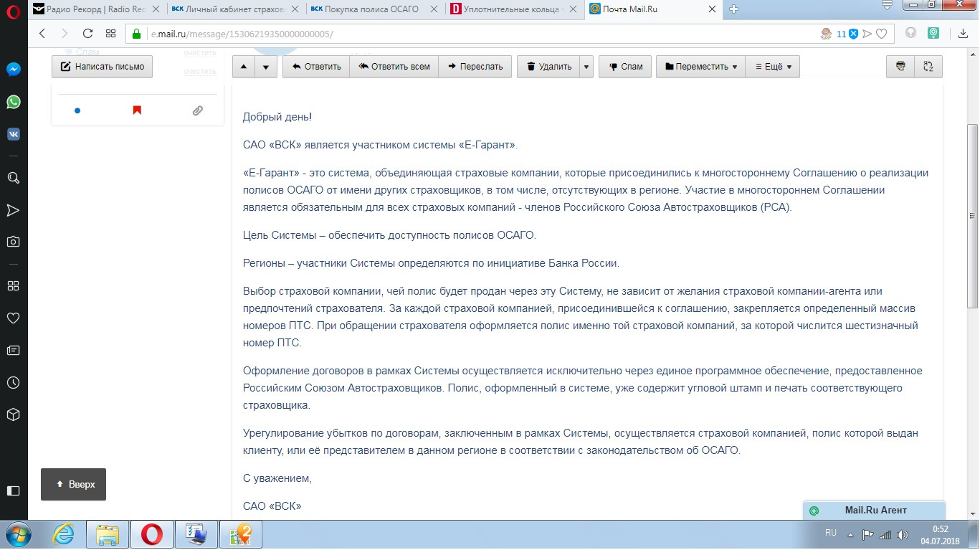Click the ad blocker shield icon

(853, 34)
